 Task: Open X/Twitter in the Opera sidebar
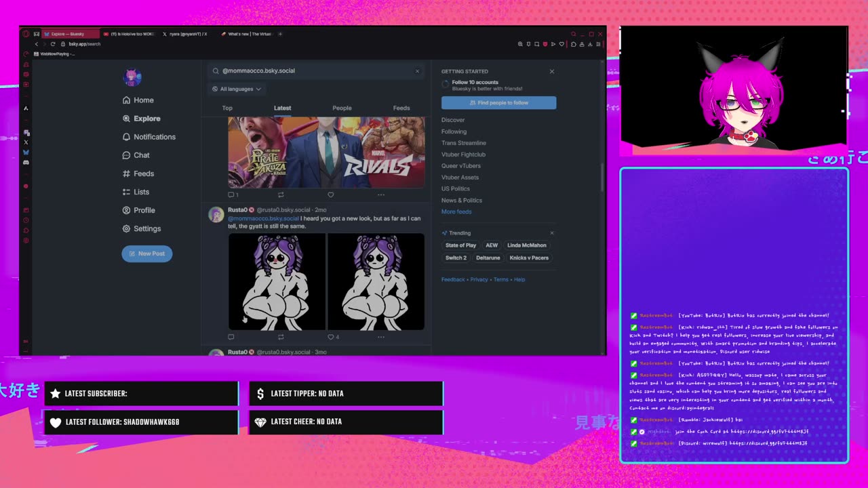[26, 142]
